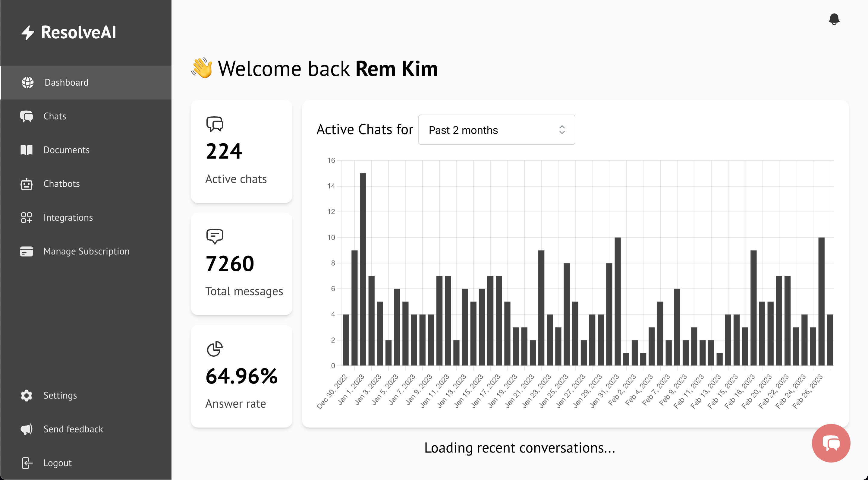Click the card icon next to Manage Subscription
This screenshot has width=868, height=480.
click(x=27, y=251)
